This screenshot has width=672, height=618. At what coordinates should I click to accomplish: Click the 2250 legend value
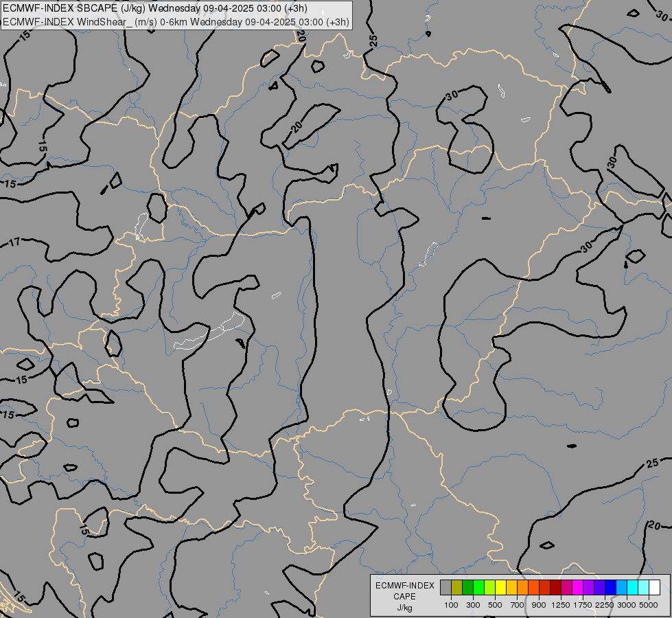tap(605, 605)
